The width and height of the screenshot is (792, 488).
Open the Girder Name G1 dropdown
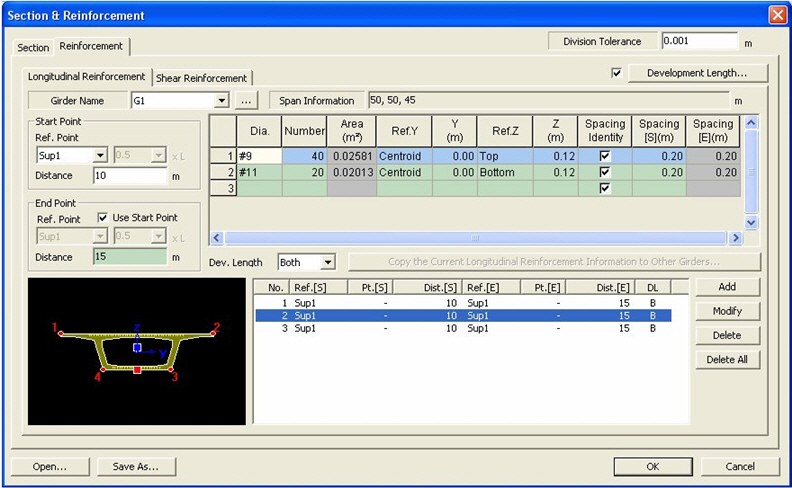click(222, 101)
